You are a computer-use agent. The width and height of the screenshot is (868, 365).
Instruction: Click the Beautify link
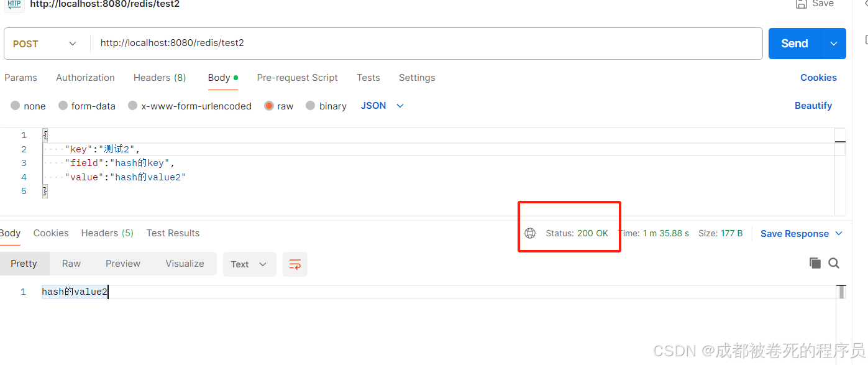[x=813, y=106]
